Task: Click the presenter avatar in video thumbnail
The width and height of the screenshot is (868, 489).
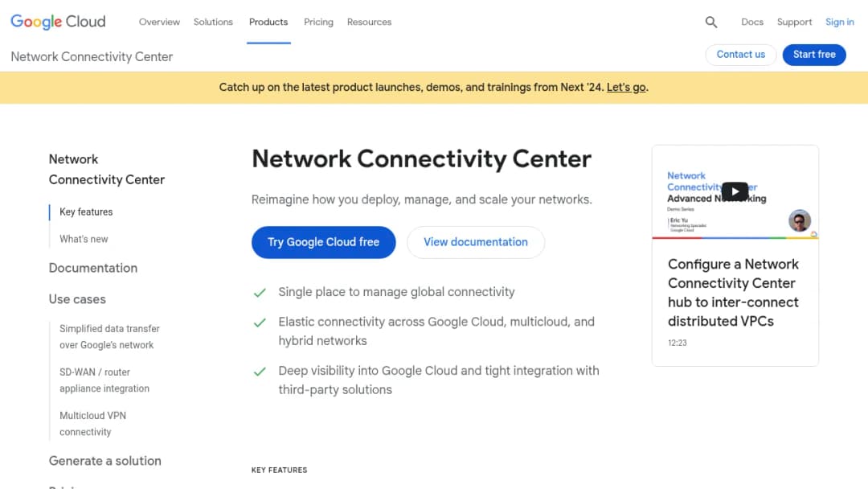Action: pos(800,220)
